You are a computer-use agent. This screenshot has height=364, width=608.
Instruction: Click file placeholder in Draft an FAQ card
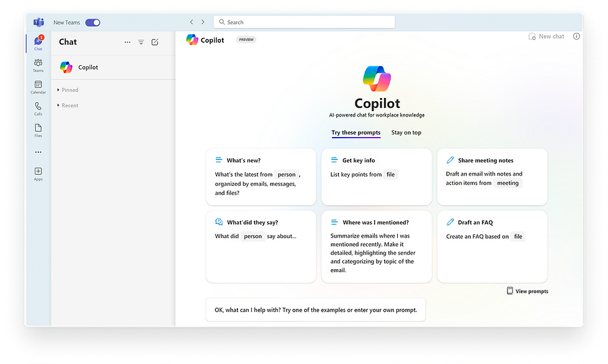tap(518, 236)
